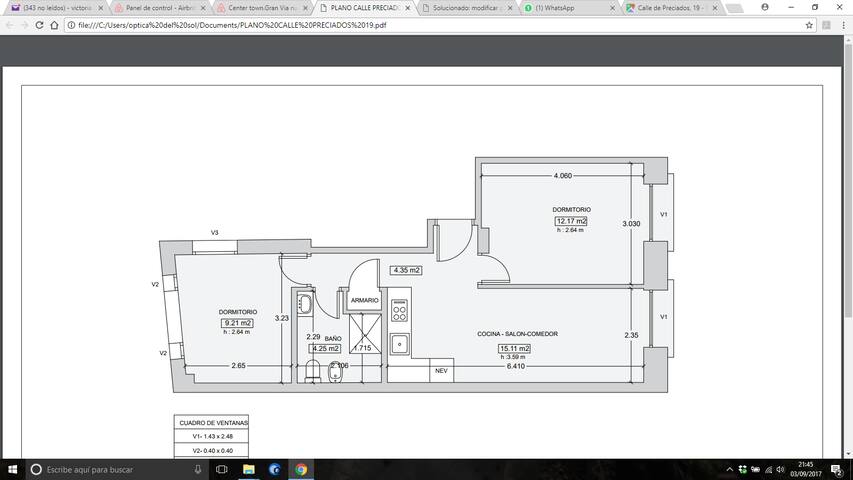Viewport: 853px width, 480px height.
Task: Close the PLANO CALLE PRECIADOS tab
Action: point(407,8)
